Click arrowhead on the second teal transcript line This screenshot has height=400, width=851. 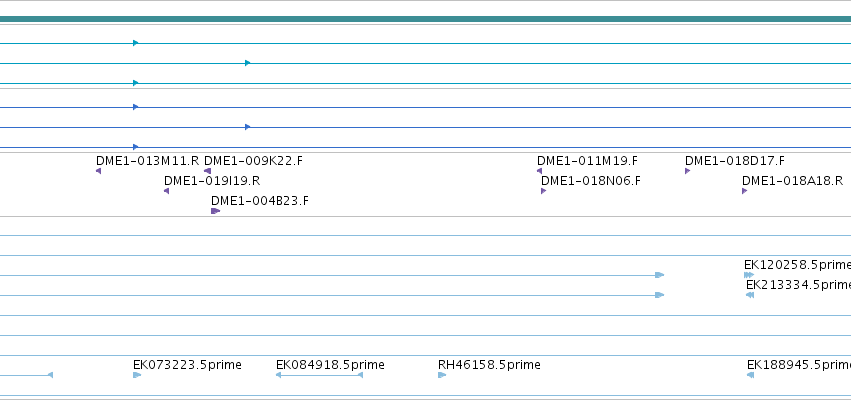tap(247, 63)
